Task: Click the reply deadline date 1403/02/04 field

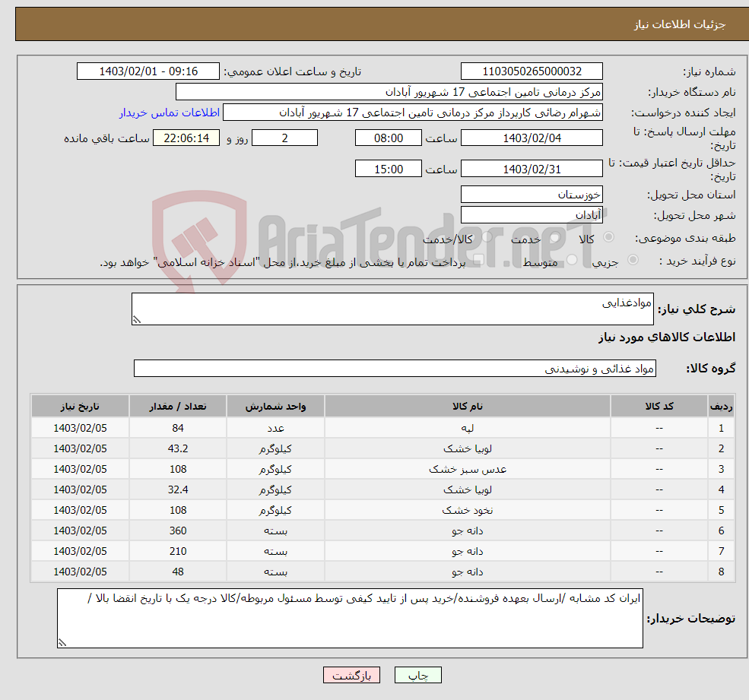Action: [532, 138]
